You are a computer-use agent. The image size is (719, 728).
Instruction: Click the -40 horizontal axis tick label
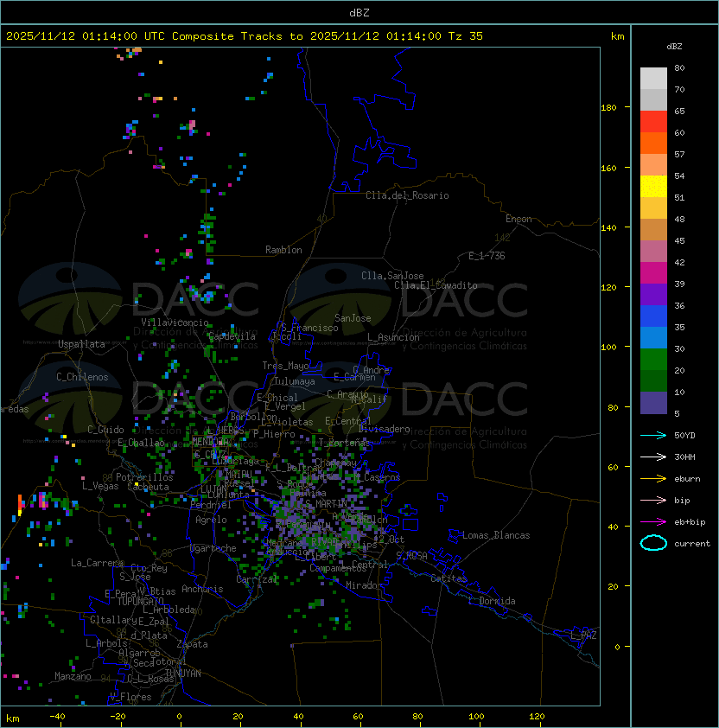click(57, 717)
